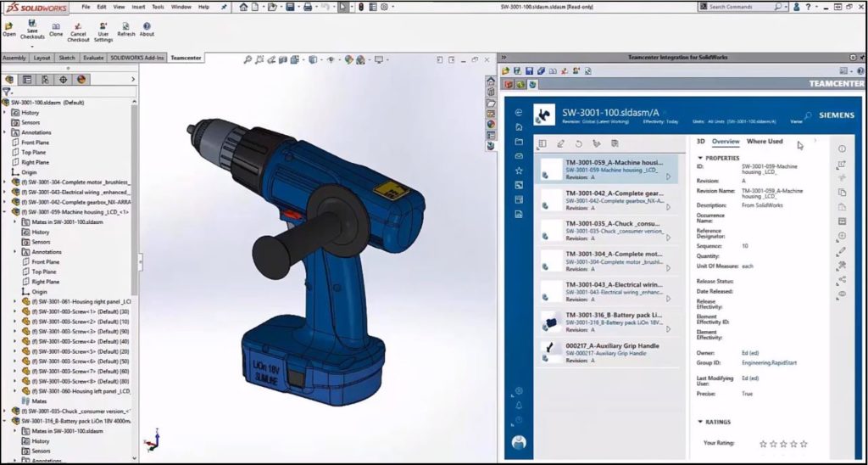Pin the SOLIDWORKS menu bar
Image resolution: width=868 pixels, height=465 pixels.
(224, 7)
